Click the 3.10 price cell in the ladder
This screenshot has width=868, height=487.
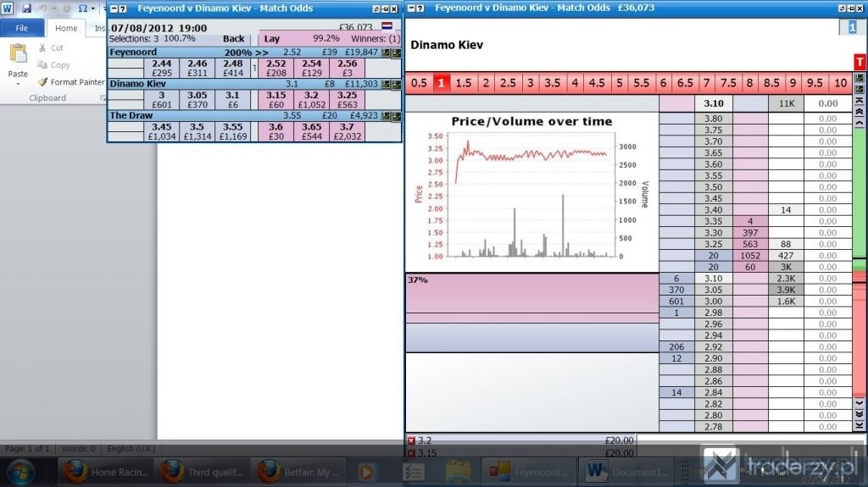(x=713, y=279)
